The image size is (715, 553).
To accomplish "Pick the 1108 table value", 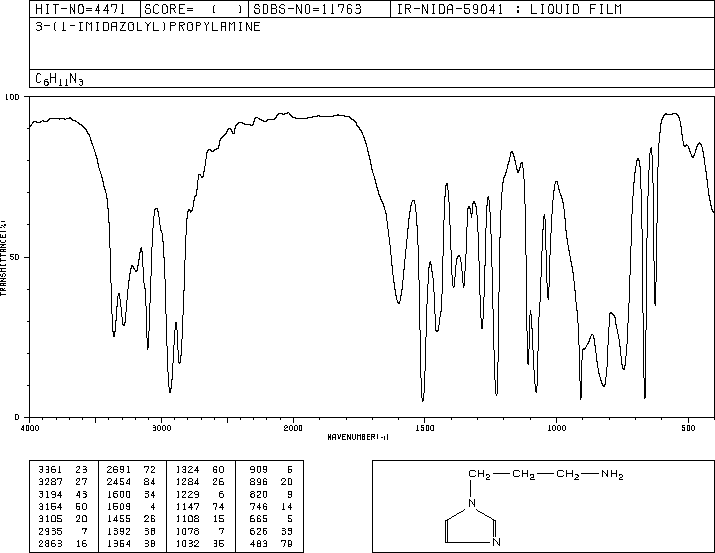I will pyautogui.click(x=187, y=519).
